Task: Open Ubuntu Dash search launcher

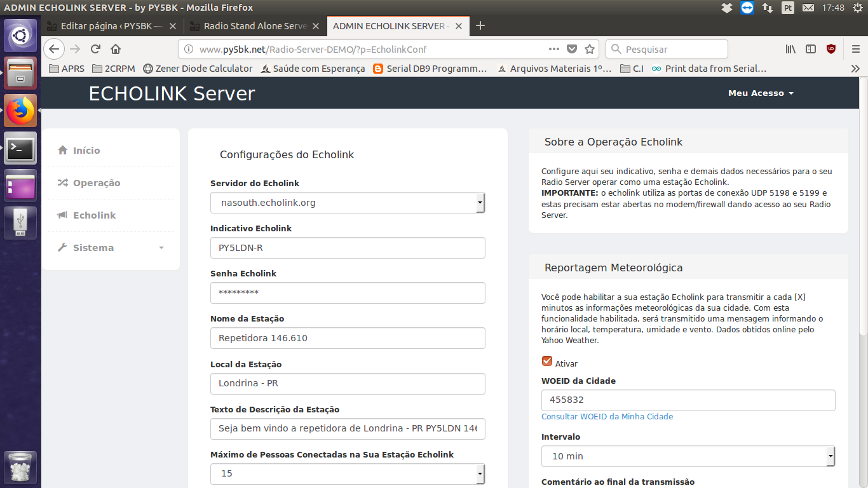Action: coord(20,36)
